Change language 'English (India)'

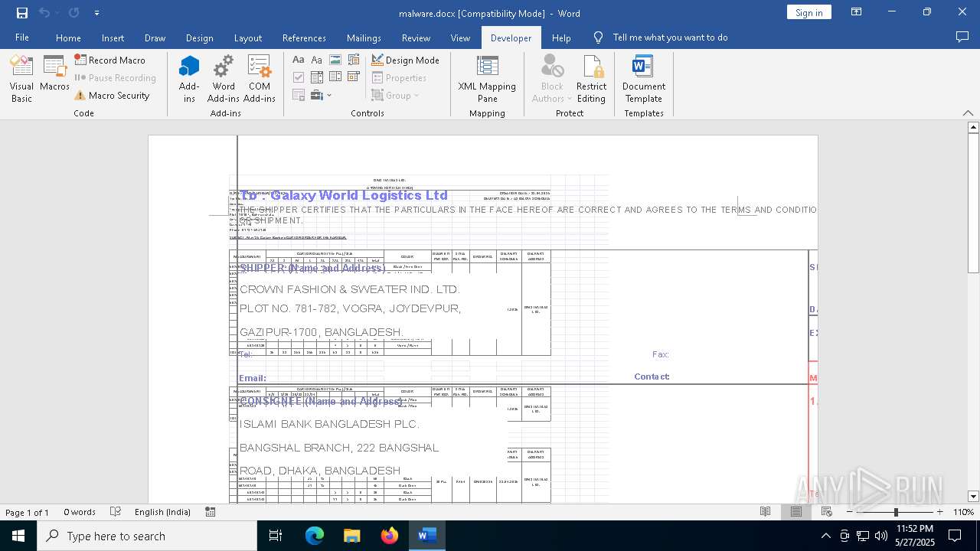pos(162,512)
